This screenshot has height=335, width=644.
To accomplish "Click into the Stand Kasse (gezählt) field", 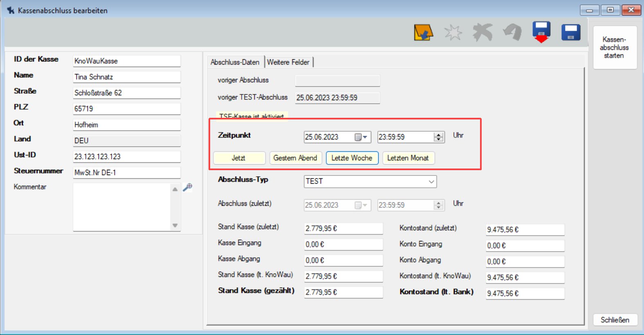I will [343, 292].
